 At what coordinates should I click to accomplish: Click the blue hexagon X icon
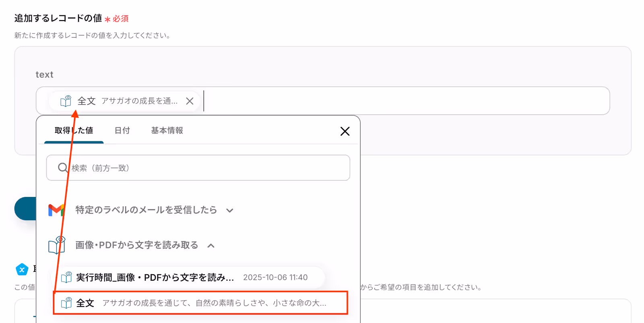coord(22,269)
